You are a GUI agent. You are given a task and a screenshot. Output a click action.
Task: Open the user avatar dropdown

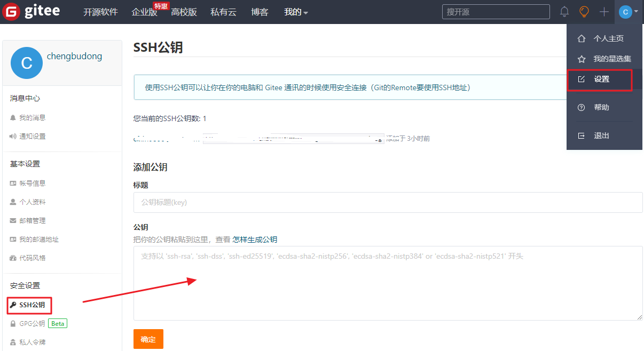click(629, 12)
